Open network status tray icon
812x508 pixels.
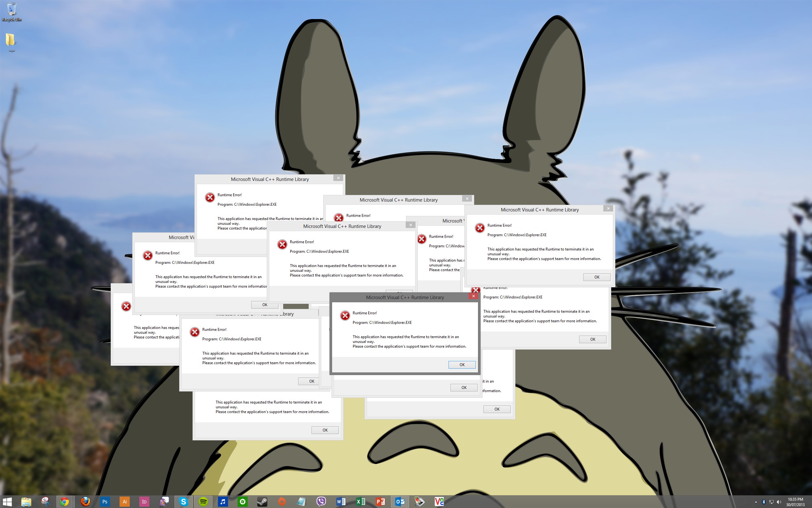point(771,502)
